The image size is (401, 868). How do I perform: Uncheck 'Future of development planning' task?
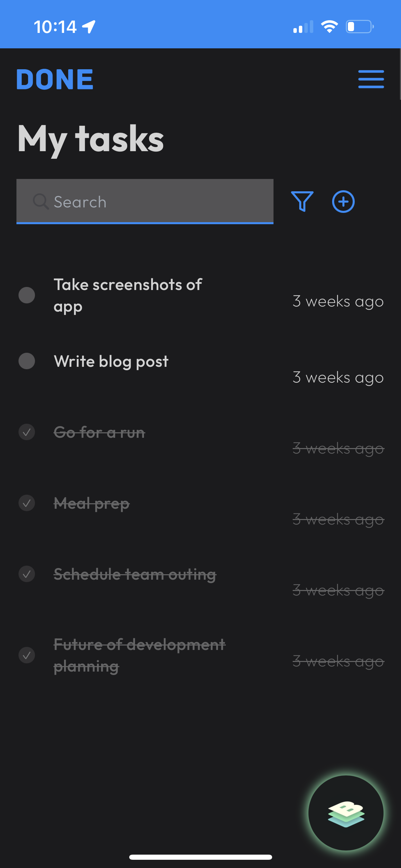point(27,655)
